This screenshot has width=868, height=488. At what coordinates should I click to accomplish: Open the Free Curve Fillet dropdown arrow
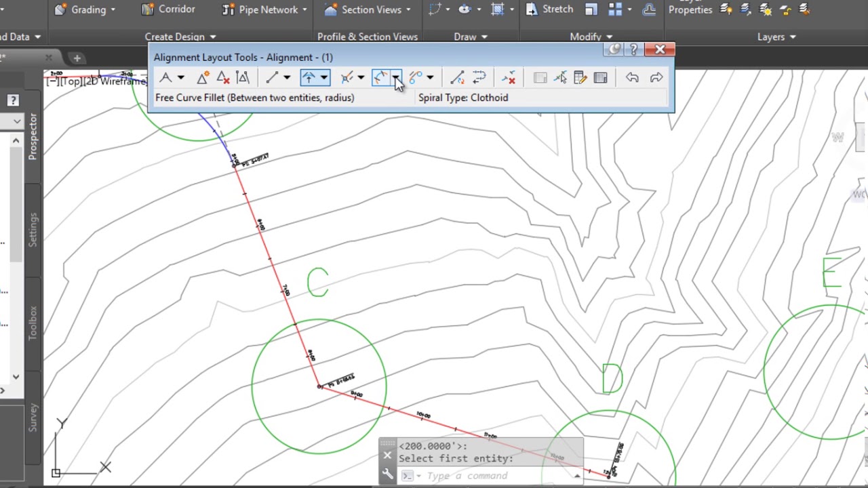pos(396,78)
